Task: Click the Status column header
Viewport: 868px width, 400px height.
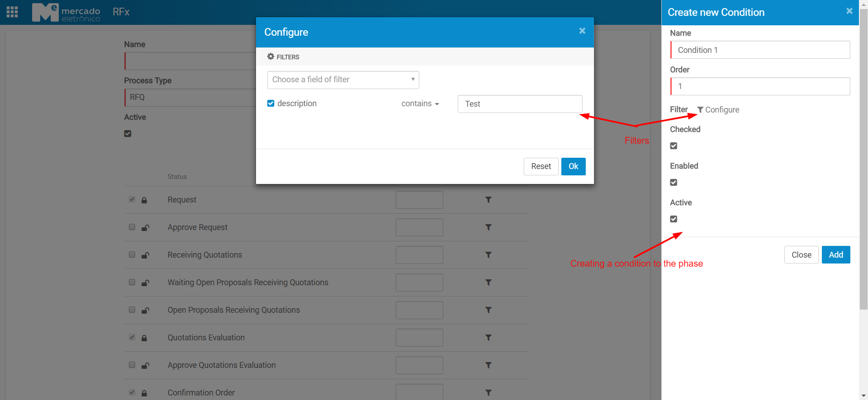Action: pyautogui.click(x=177, y=177)
